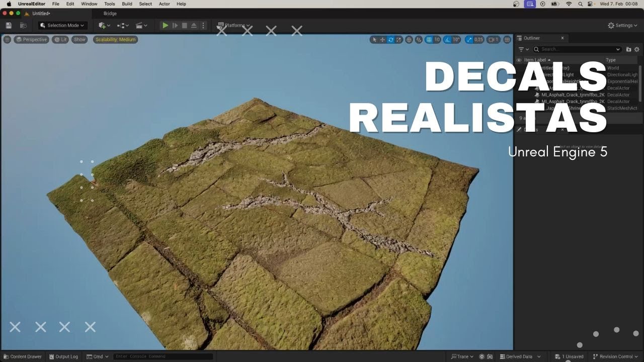The width and height of the screenshot is (644, 362).
Task: Open the Add content dropdown with plus cube
Action: point(105,25)
